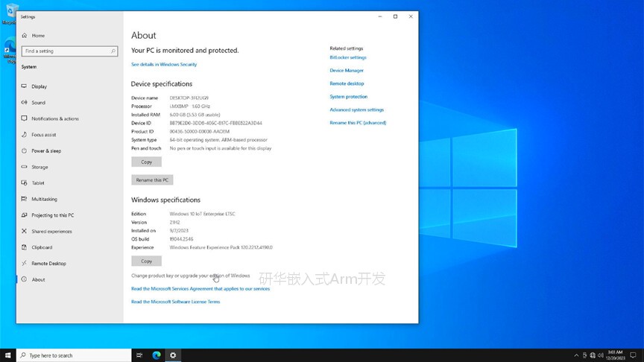Select the Focus assist moon icon

[x=24, y=134]
